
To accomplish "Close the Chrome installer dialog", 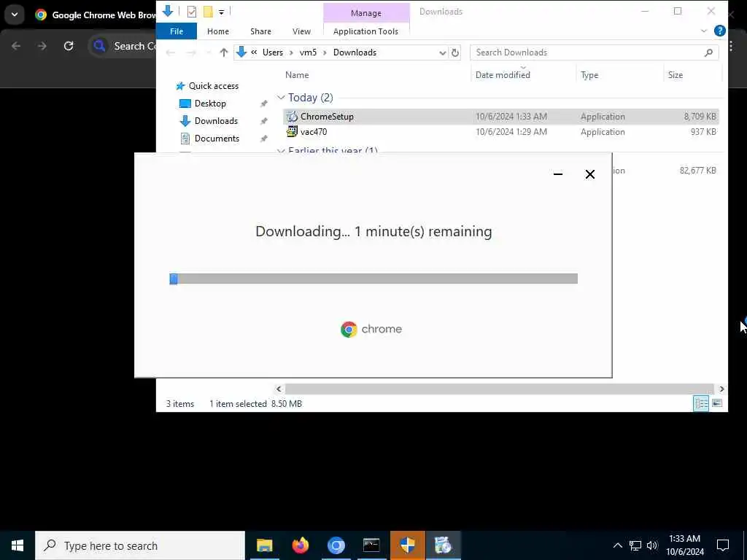I will tap(589, 174).
